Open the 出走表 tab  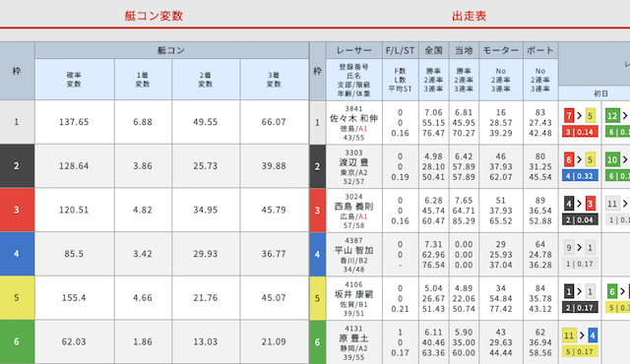tap(469, 16)
